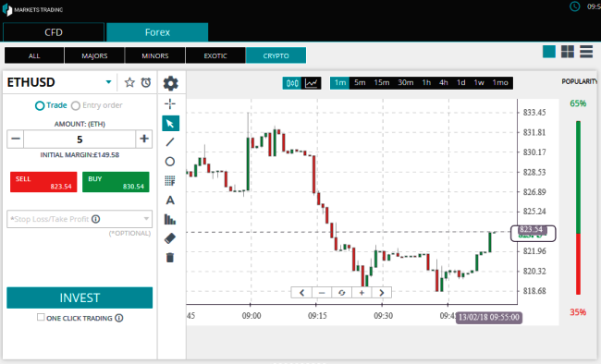Click the trash delete drawings icon

point(170,258)
